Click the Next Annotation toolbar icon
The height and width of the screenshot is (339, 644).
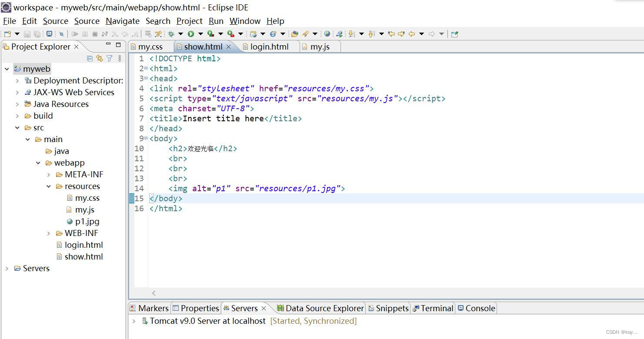(x=351, y=34)
